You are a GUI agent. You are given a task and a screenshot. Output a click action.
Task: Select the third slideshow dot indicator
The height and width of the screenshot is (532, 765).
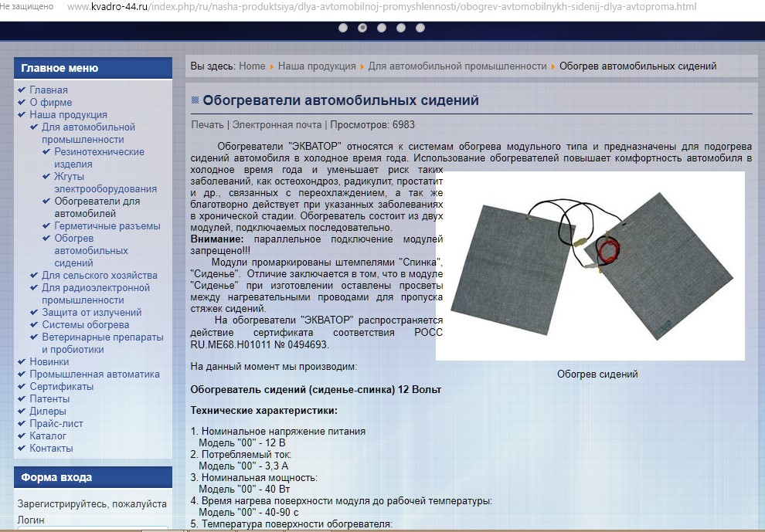[382, 28]
